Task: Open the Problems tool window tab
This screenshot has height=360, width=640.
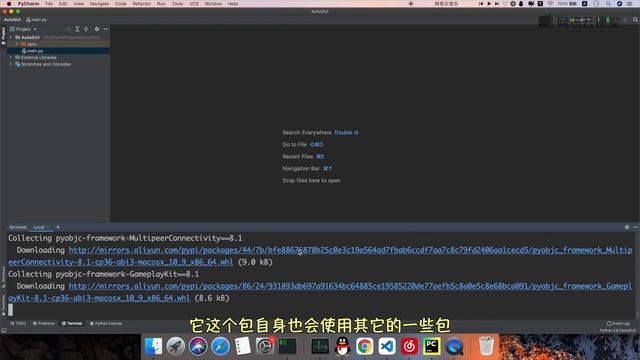Action: (x=44, y=323)
